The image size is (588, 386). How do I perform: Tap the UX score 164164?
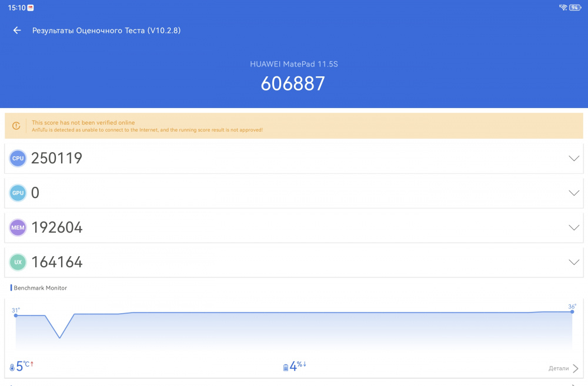click(x=57, y=263)
